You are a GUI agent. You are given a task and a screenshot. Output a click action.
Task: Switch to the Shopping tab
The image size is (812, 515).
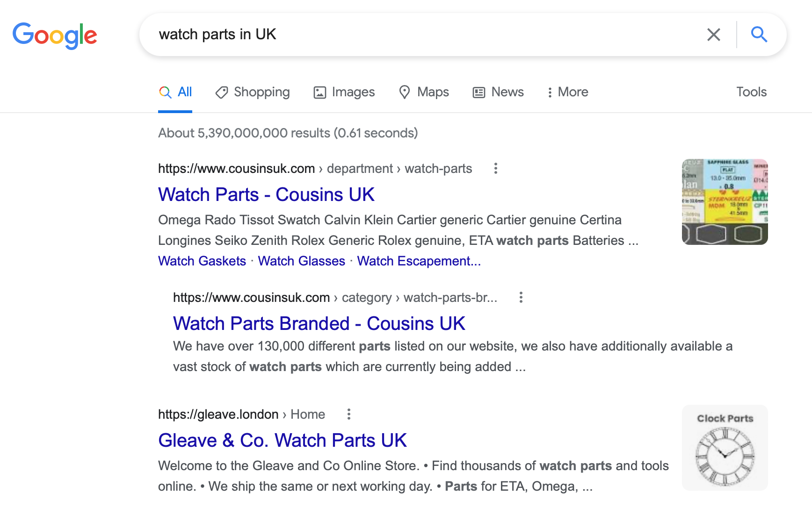[x=253, y=92]
